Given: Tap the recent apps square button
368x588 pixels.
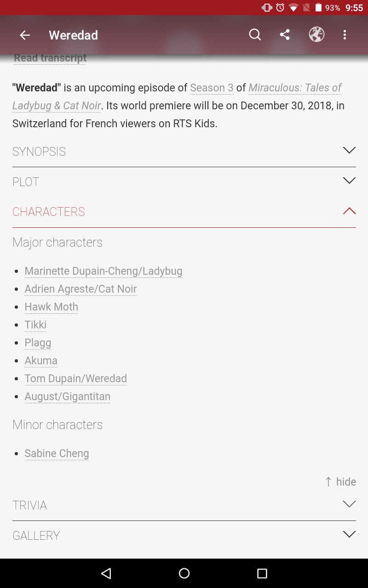Looking at the screenshot, I should click(x=262, y=573).
